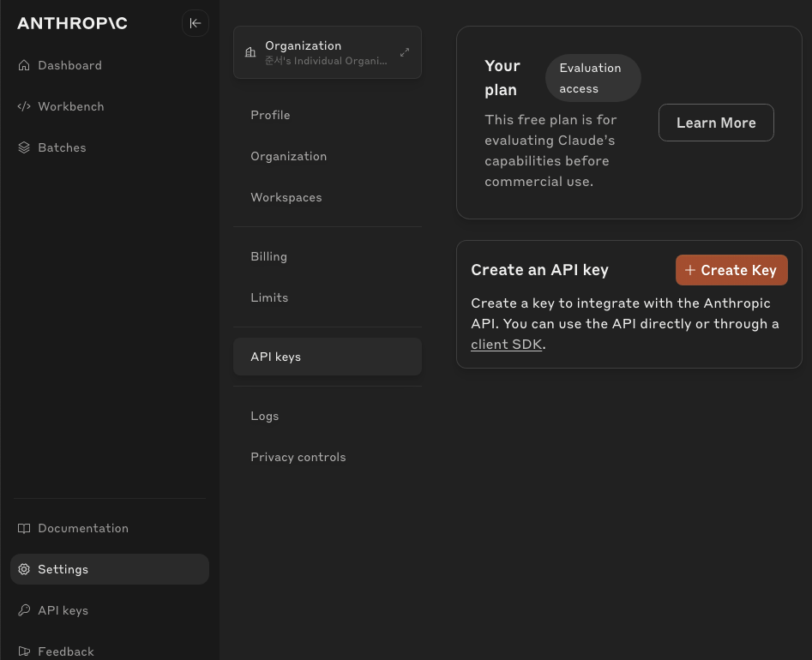
Task: Click the Workbench code icon
Action: 24,106
